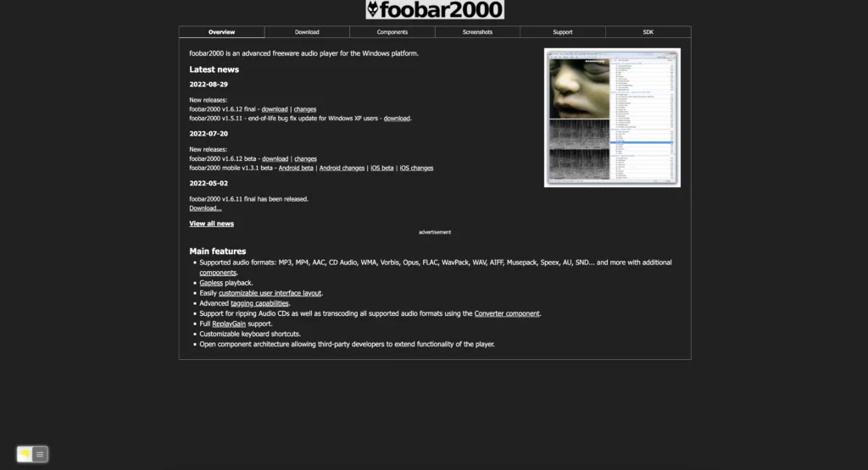Click the foobar2000 logo header

[x=435, y=9]
